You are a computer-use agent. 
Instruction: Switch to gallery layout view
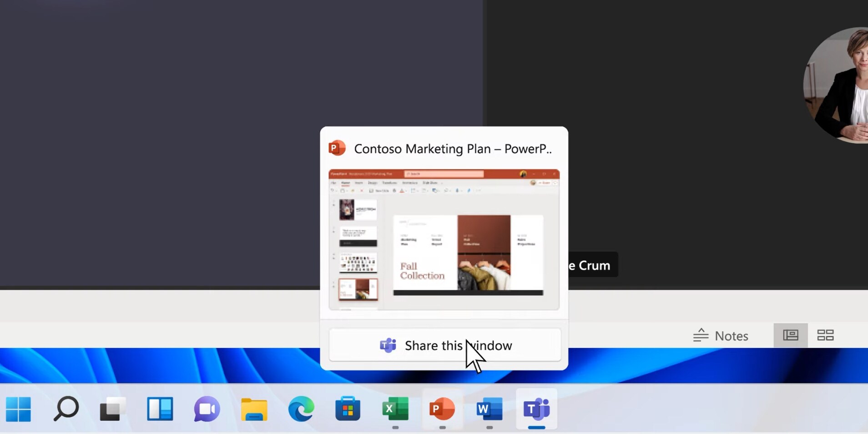(826, 335)
